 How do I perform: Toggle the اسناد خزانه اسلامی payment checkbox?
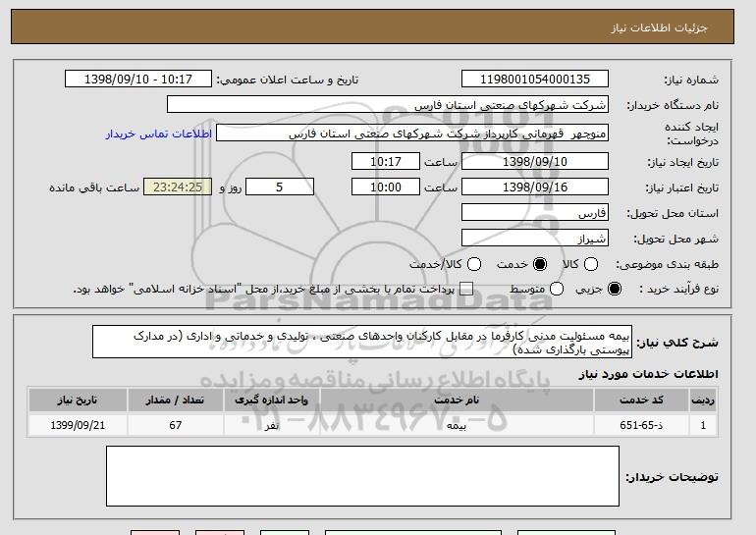[465, 289]
